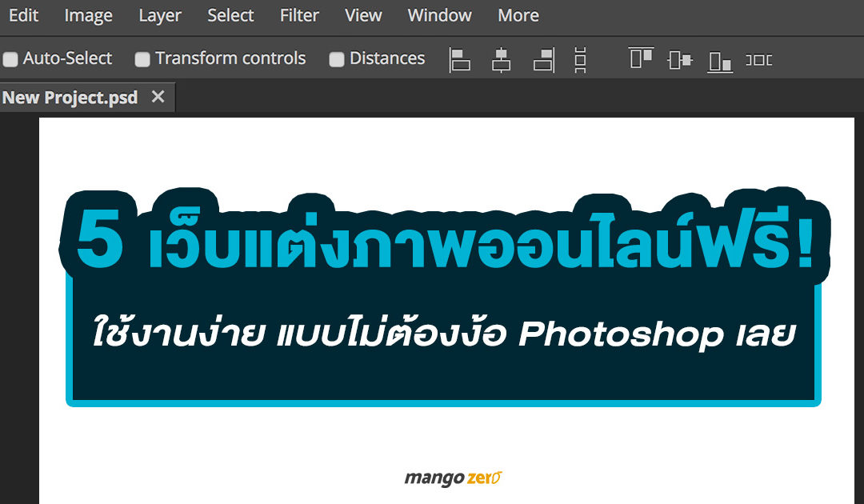
Task: Open the Edit menu
Action: coord(23,15)
